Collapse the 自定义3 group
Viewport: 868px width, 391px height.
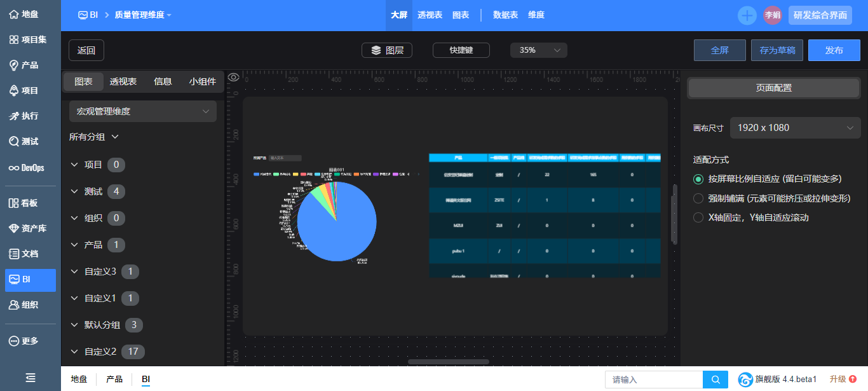tap(74, 271)
